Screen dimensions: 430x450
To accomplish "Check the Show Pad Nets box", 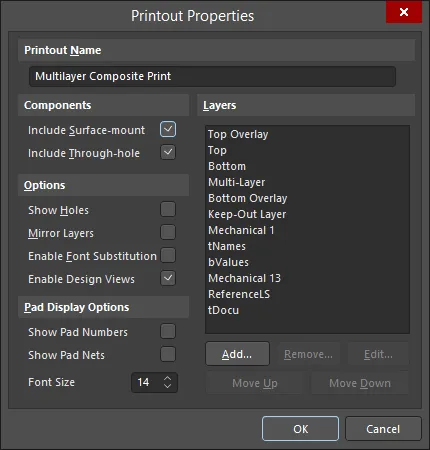I will click(x=168, y=354).
